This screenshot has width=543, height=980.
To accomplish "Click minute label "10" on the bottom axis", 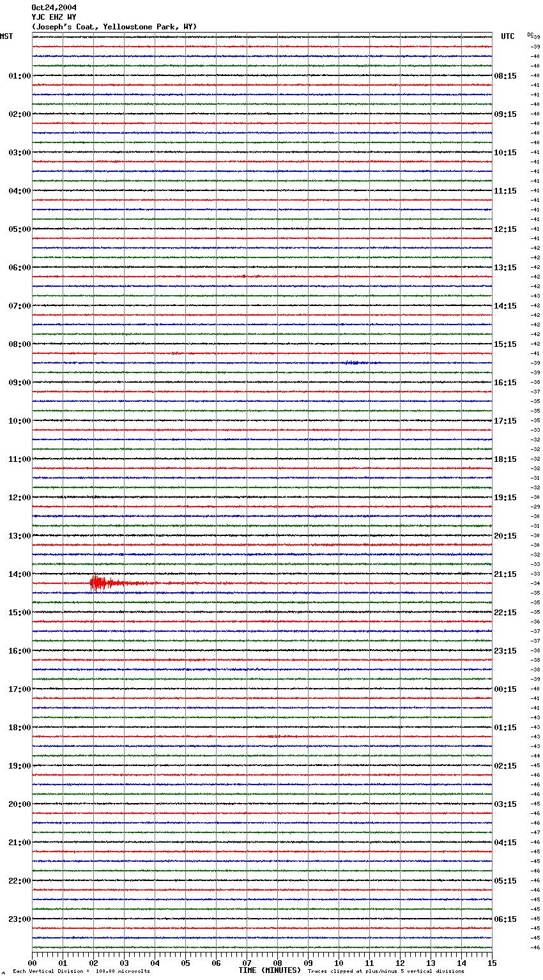I will 339,963.
